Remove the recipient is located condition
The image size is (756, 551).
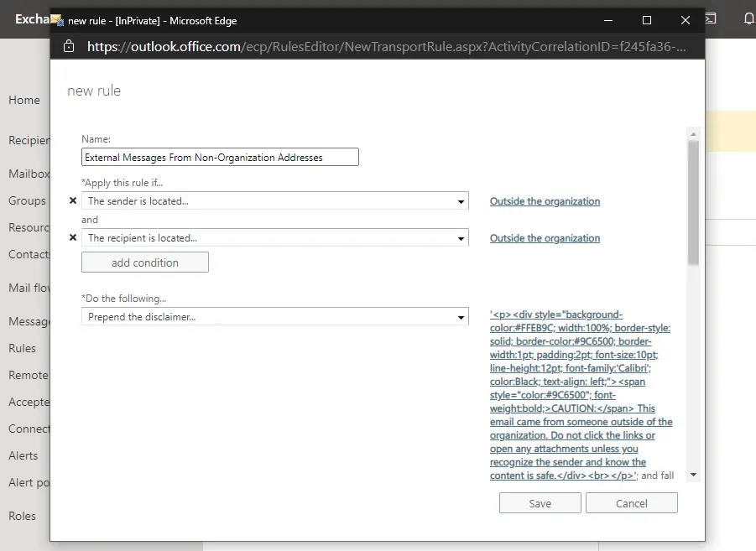(x=73, y=237)
